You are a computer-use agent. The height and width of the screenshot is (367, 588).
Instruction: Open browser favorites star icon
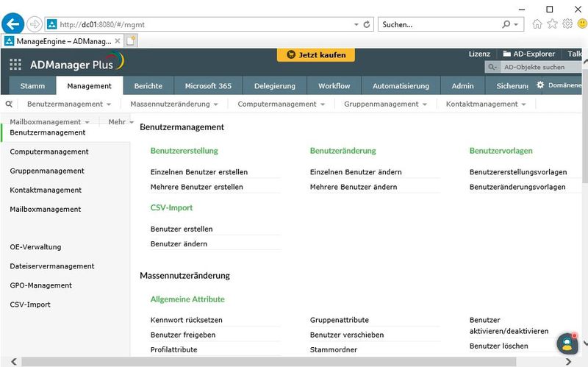coord(553,24)
